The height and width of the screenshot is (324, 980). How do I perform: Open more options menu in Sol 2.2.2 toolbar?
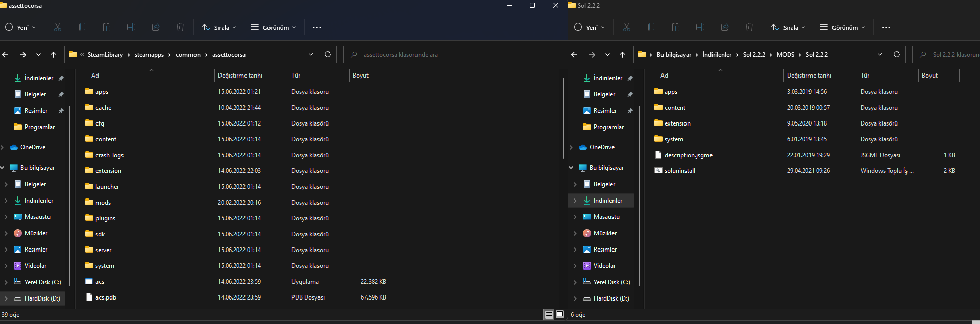(x=886, y=28)
